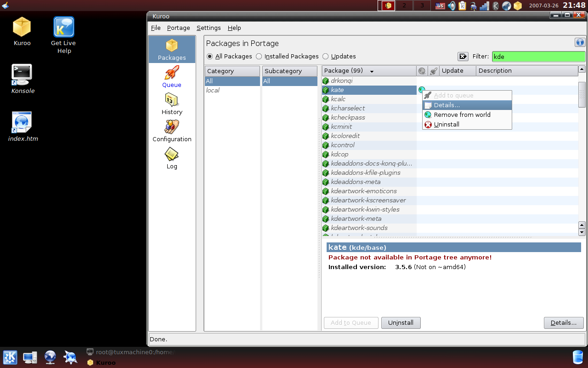Click the Details... button at bottom right
Screen dimensions: 588x368
pos(564,323)
